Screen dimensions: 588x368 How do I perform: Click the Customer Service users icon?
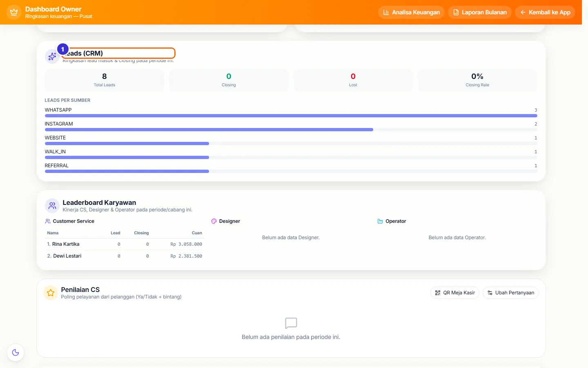(48, 221)
